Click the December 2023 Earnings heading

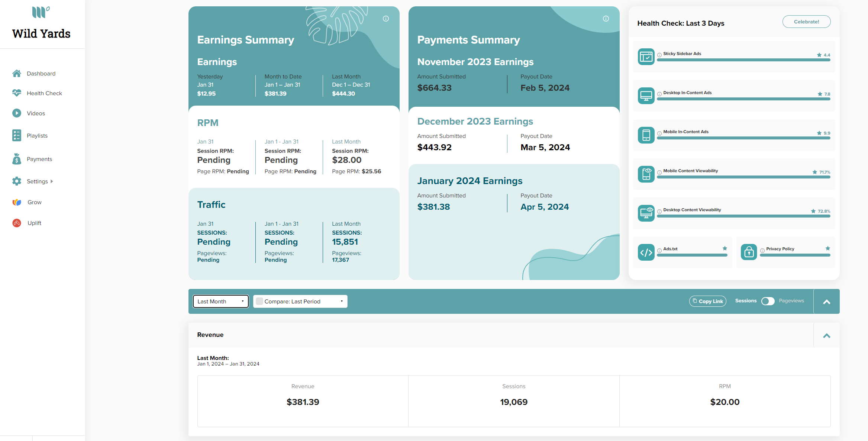475,121
